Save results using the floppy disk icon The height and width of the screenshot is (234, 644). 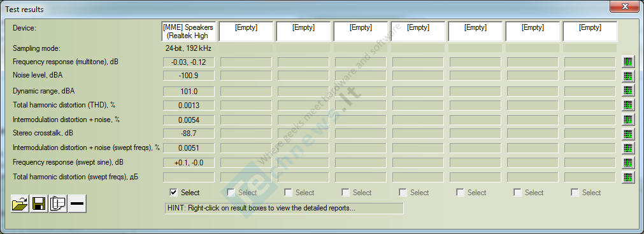39,203
